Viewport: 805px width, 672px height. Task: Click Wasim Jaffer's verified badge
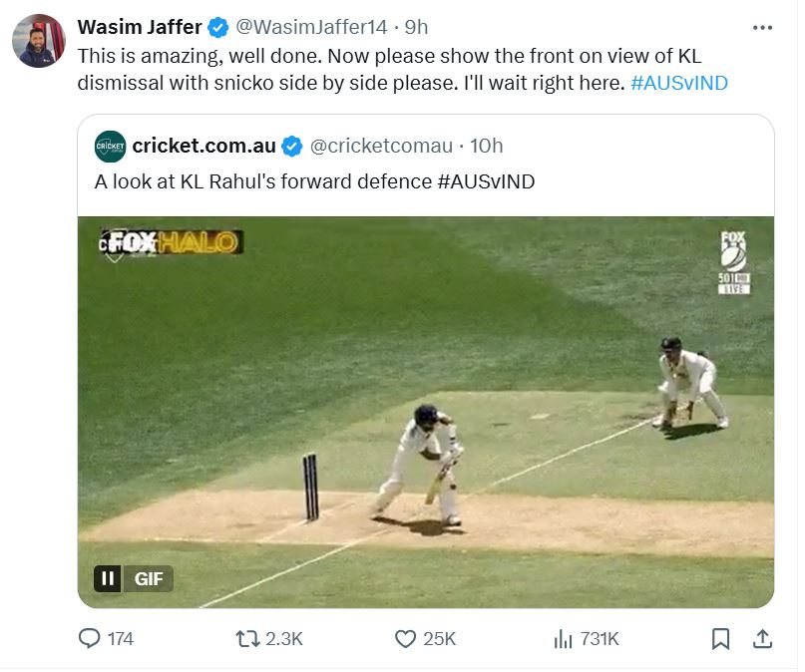coord(218,27)
